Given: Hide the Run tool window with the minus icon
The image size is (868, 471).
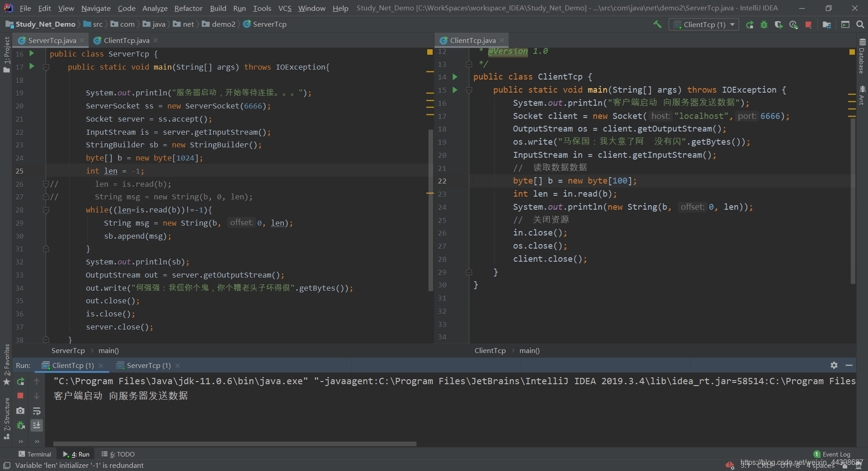Looking at the screenshot, I should point(849,365).
